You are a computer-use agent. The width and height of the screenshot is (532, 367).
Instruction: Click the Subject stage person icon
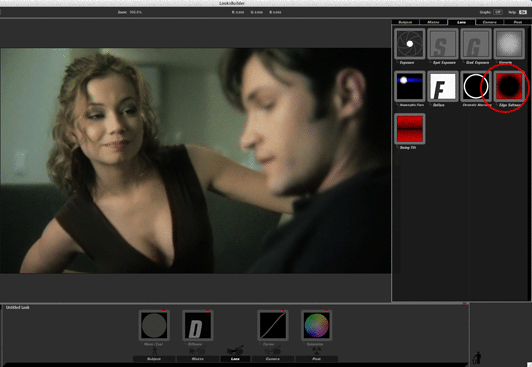tap(154, 350)
